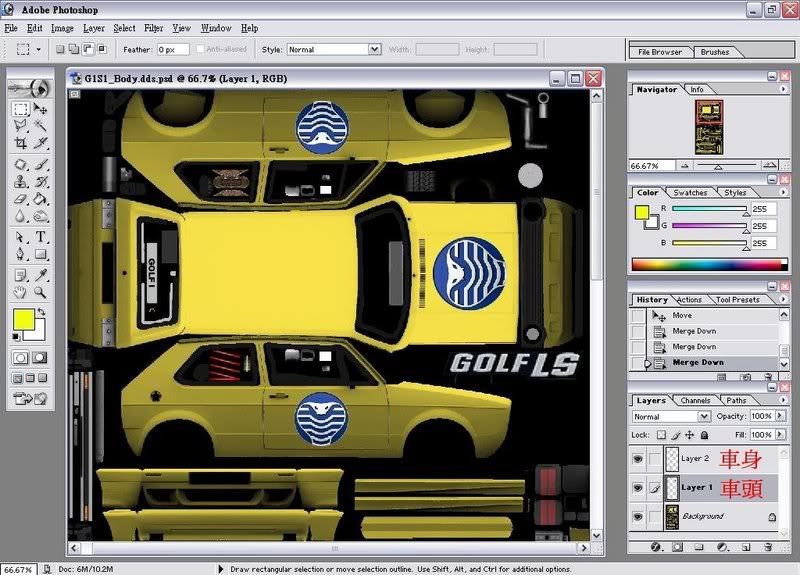This screenshot has height=575, width=800.
Task: Choose the Magic Wand tool
Action: (x=41, y=125)
